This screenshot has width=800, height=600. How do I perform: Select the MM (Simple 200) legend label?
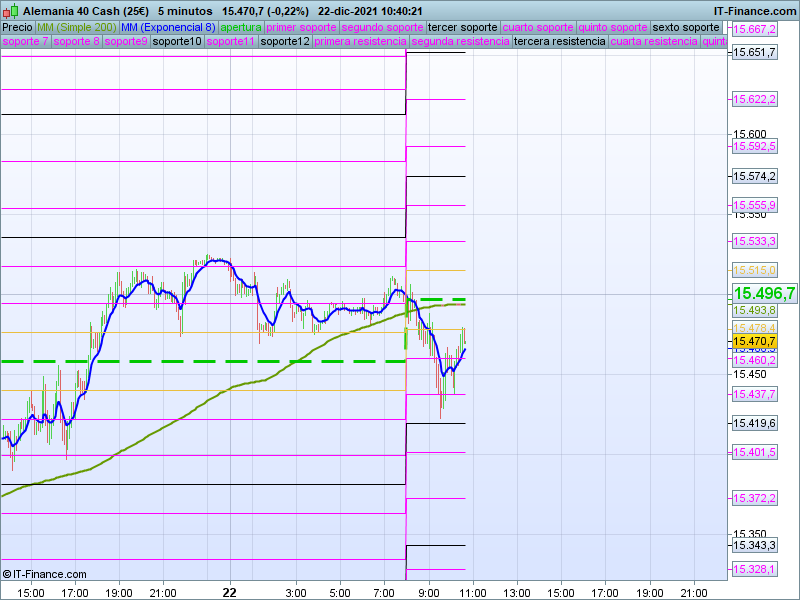77,28
